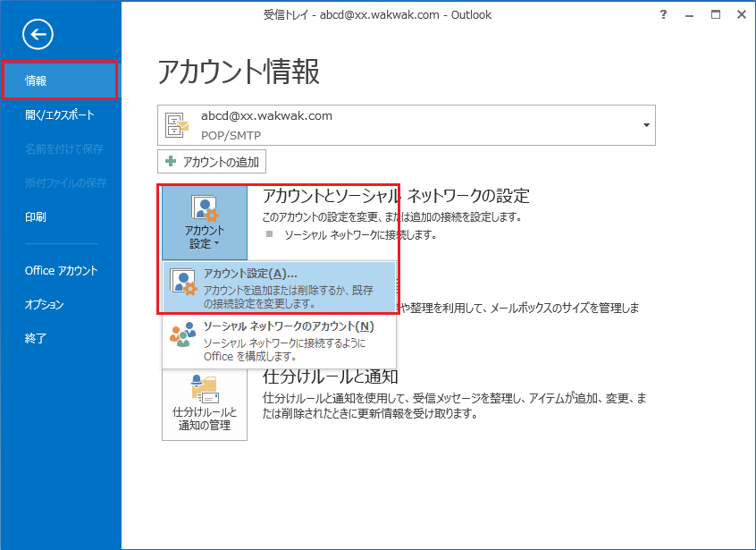
Task: Maximize the Outlook window
Action: [716, 14]
